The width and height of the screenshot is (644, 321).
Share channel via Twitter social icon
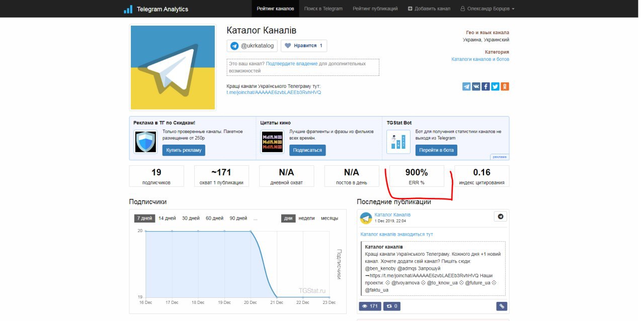[x=495, y=86]
